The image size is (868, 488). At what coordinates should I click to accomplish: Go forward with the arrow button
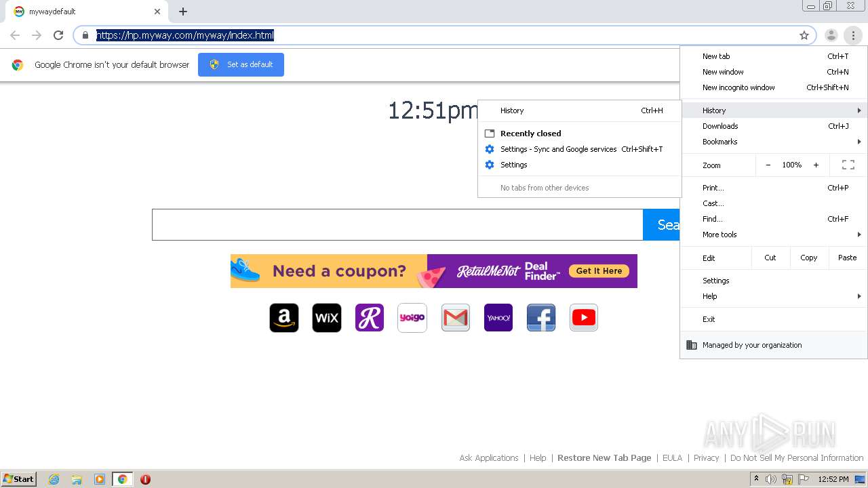37,35
